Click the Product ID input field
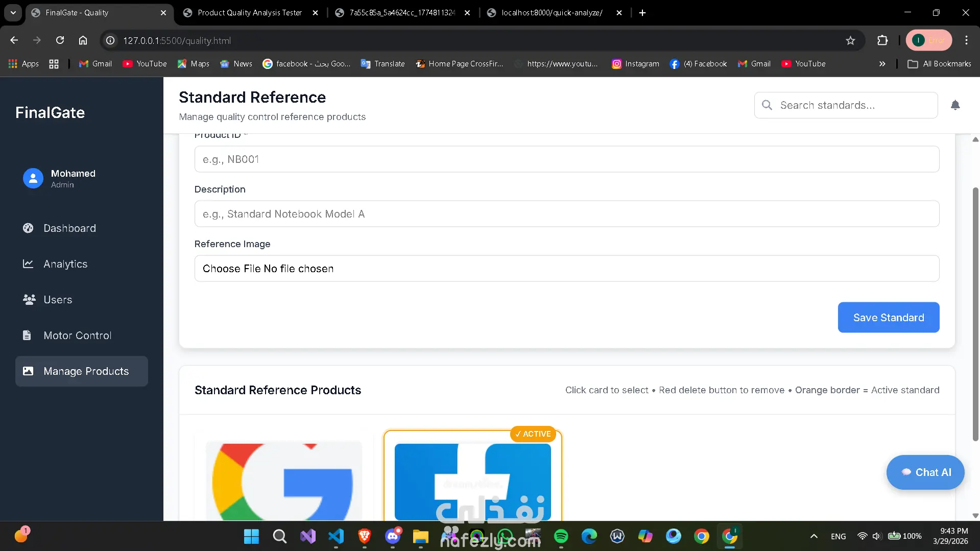Screen dimensions: 980x551 click(x=567, y=159)
